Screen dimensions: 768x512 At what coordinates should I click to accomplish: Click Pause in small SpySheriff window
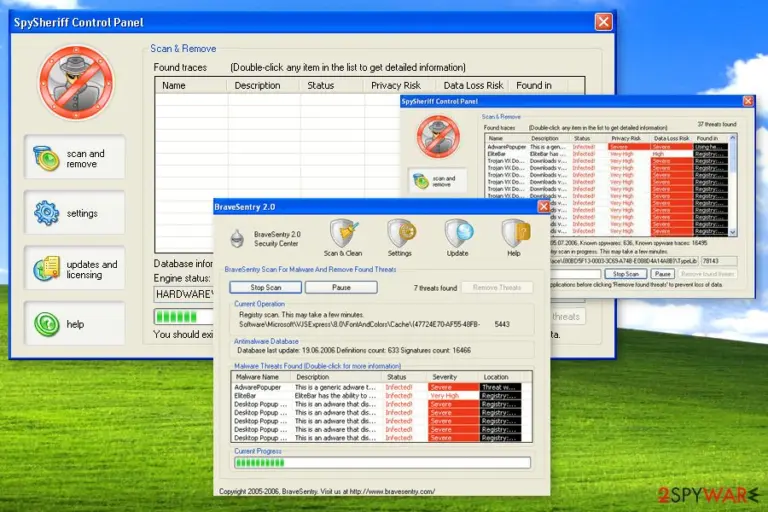tap(663, 274)
